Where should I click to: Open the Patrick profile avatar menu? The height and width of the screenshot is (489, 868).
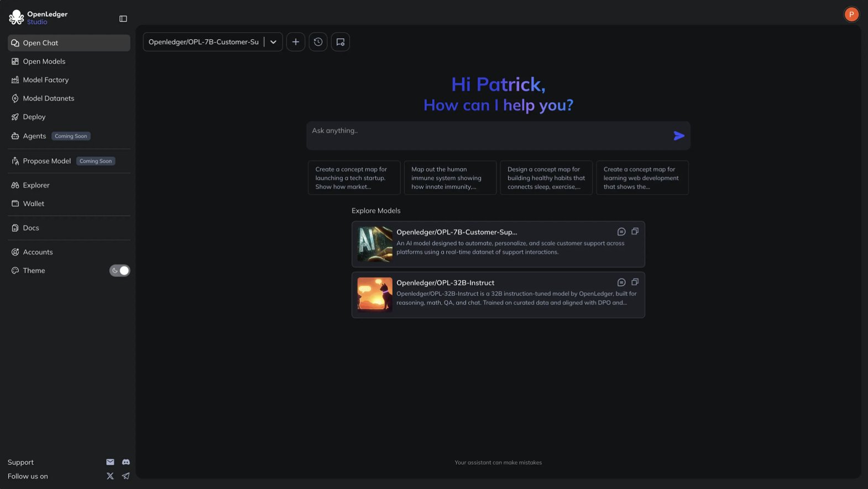coord(851,14)
